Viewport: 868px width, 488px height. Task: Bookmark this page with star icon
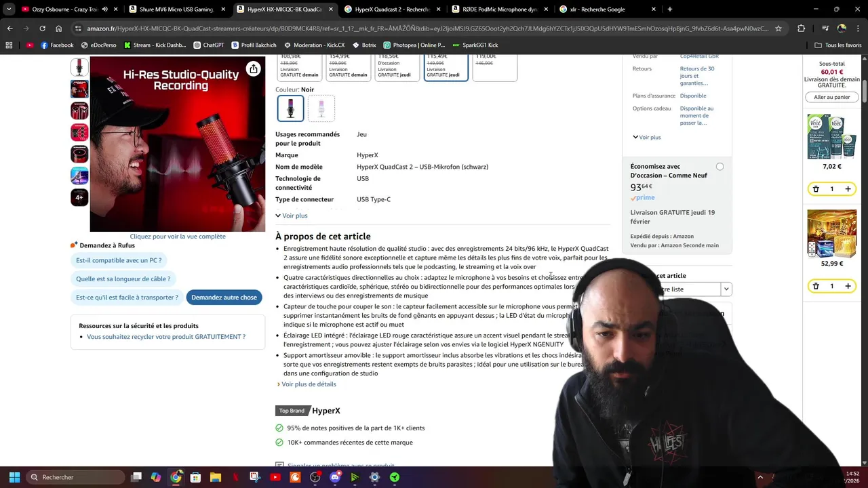pos(778,28)
